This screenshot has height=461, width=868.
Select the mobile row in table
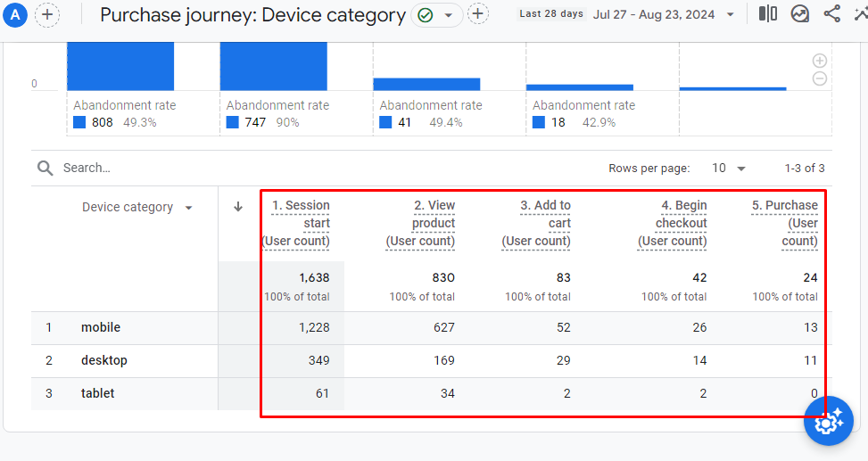click(101, 327)
